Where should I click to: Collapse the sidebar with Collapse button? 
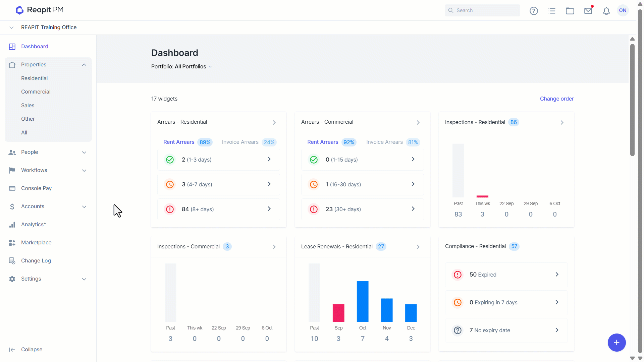pos(26,350)
